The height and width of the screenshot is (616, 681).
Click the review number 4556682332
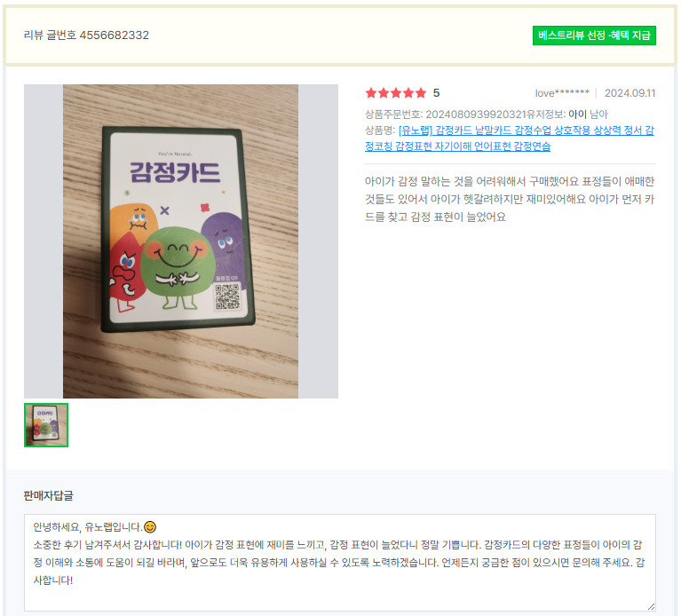pyautogui.click(x=115, y=36)
